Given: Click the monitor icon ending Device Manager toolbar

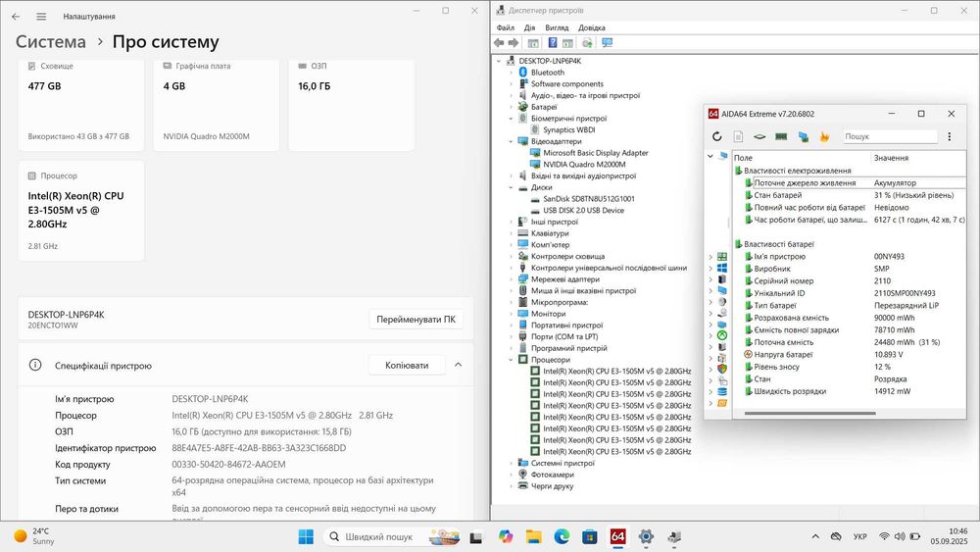Looking at the screenshot, I should tap(607, 42).
